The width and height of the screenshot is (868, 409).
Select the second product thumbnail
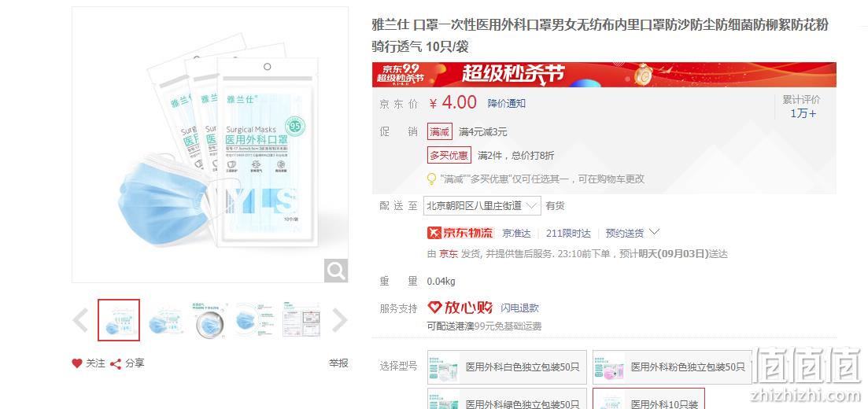(165, 320)
